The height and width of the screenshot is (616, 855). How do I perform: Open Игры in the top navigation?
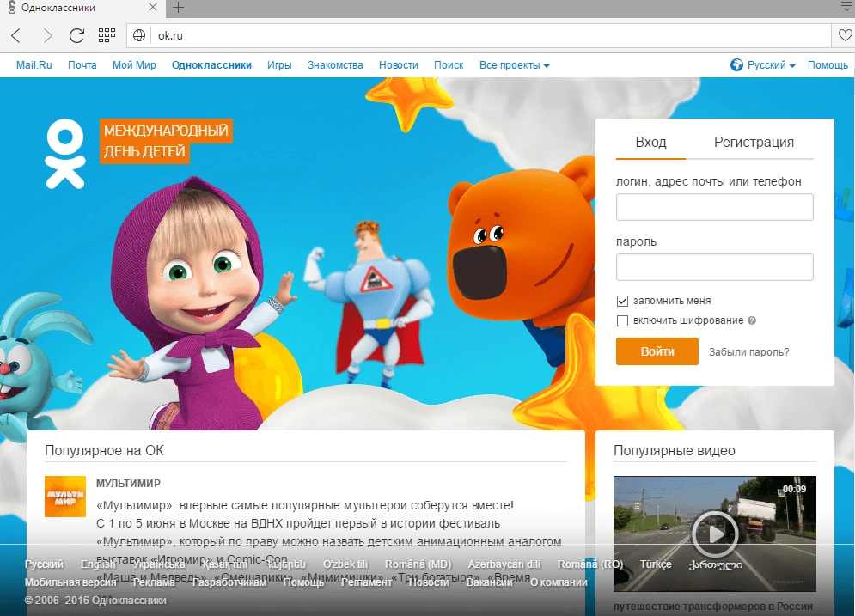tap(279, 65)
